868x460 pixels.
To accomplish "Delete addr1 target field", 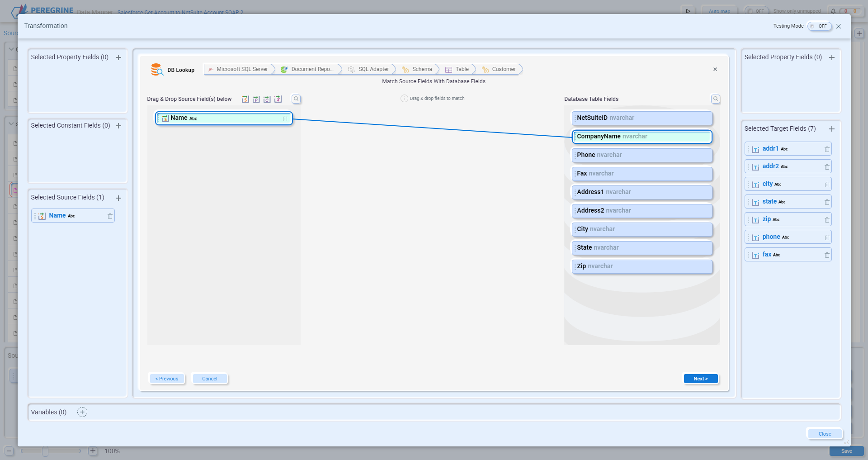I will (x=827, y=149).
